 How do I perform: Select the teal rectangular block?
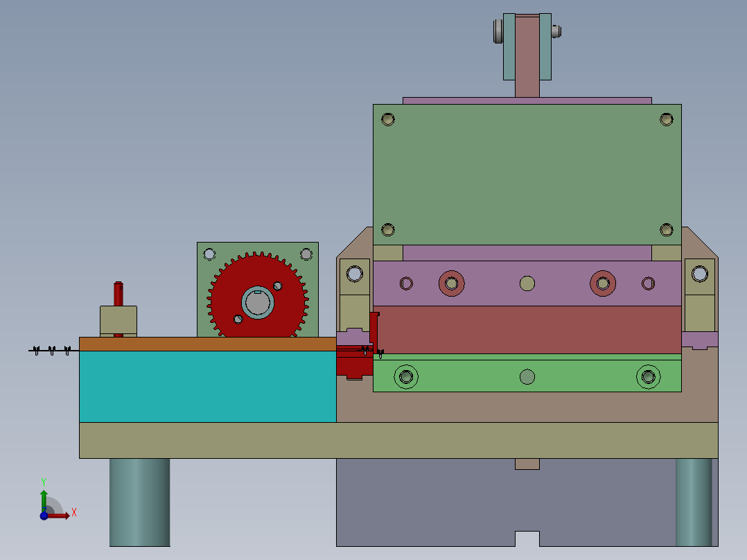(x=208, y=387)
